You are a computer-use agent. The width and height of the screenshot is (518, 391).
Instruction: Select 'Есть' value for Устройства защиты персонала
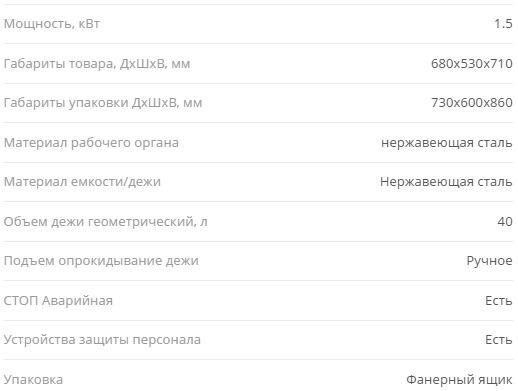point(499,340)
